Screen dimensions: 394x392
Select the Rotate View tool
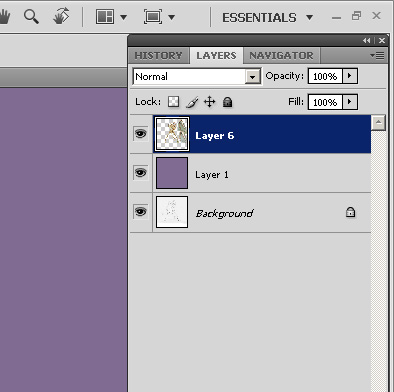click(61, 16)
